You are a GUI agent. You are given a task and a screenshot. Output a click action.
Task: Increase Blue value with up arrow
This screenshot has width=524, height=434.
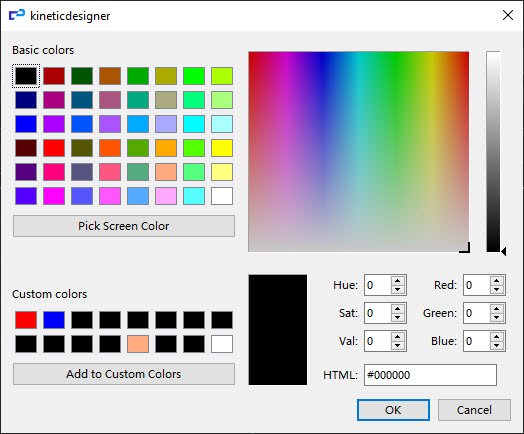click(497, 337)
